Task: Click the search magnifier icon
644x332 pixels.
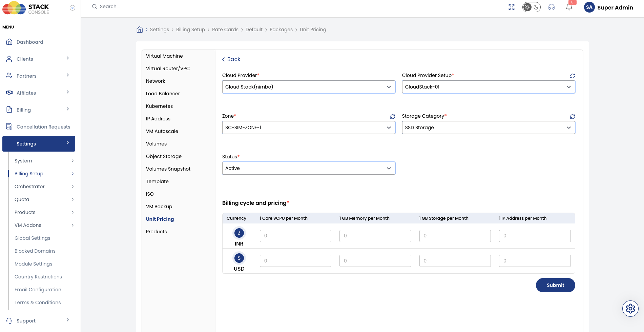Action: (x=95, y=6)
